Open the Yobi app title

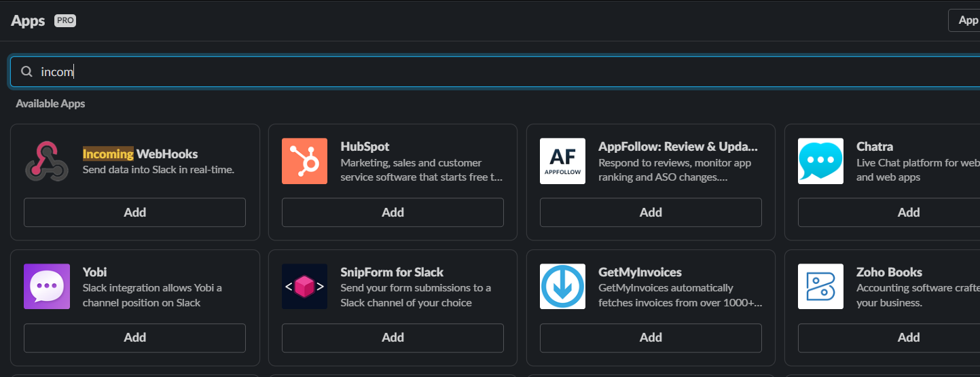[x=95, y=272]
